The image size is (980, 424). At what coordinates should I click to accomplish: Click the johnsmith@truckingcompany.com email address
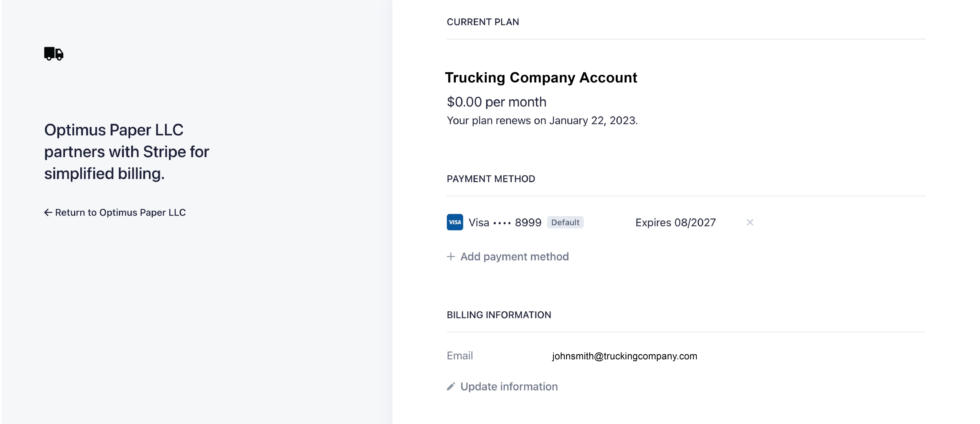624,356
